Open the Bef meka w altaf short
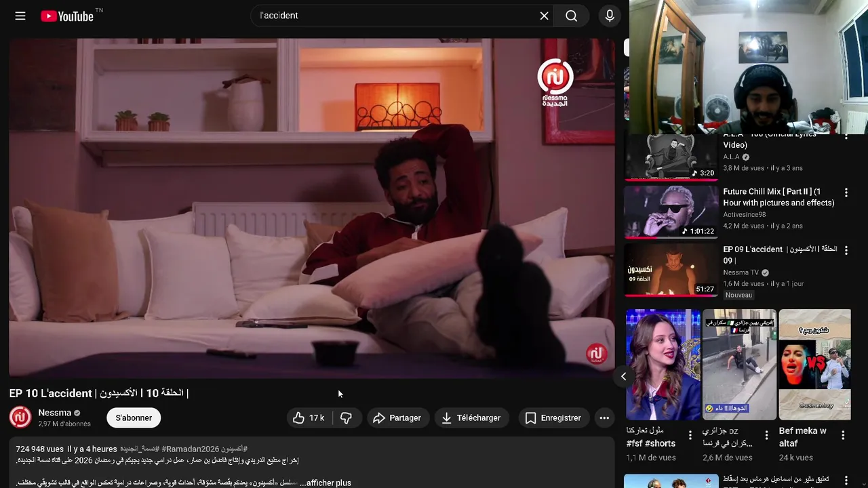This screenshot has width=868, height=488. point(815,365)
